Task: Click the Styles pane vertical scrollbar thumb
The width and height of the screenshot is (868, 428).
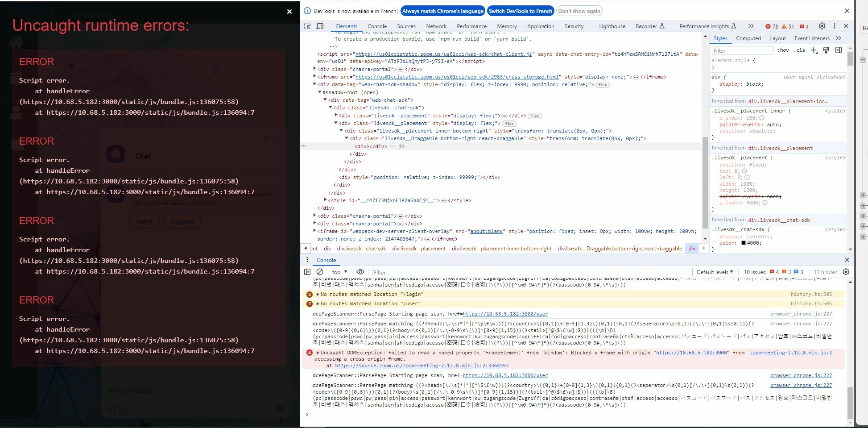Action: [850, 59]
